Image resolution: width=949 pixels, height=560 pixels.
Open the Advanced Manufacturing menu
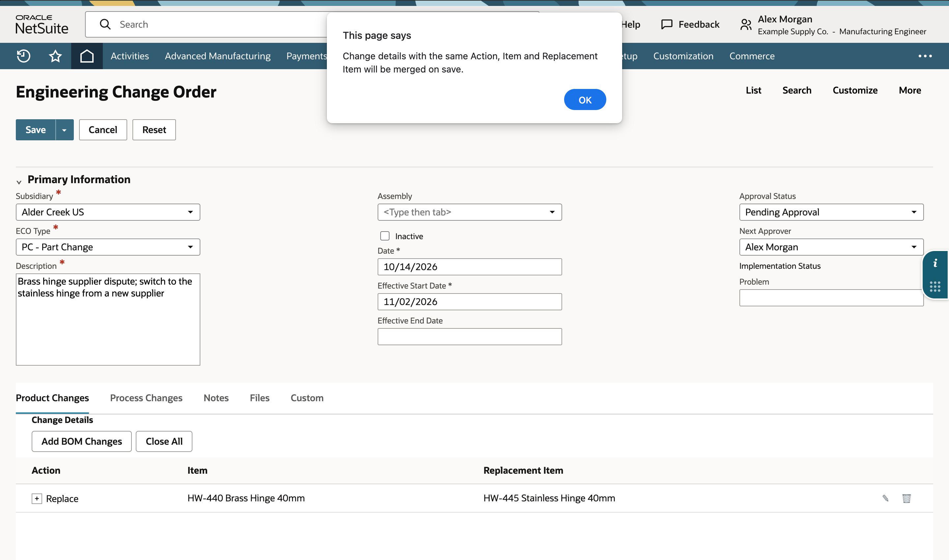(x=217, y=56)
